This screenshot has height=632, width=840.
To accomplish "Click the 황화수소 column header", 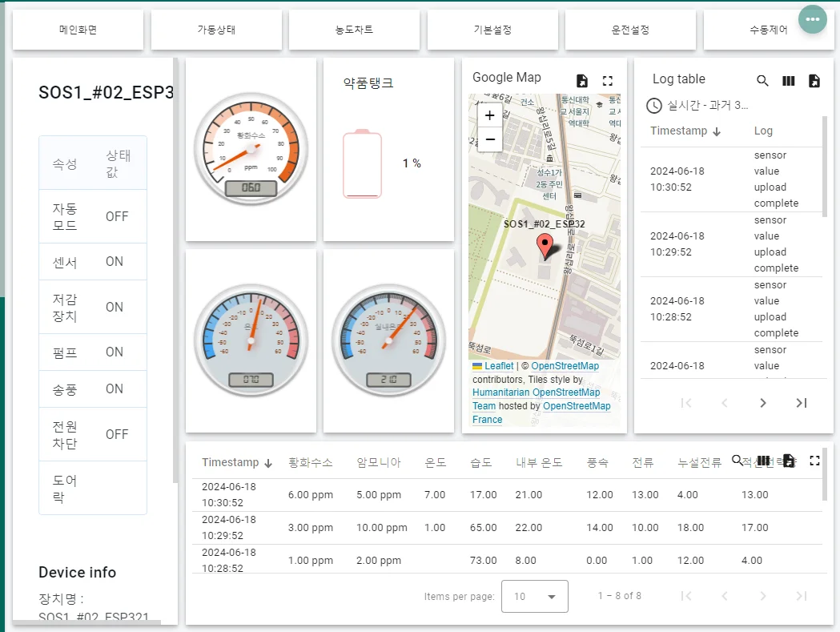I will point(310,462).
